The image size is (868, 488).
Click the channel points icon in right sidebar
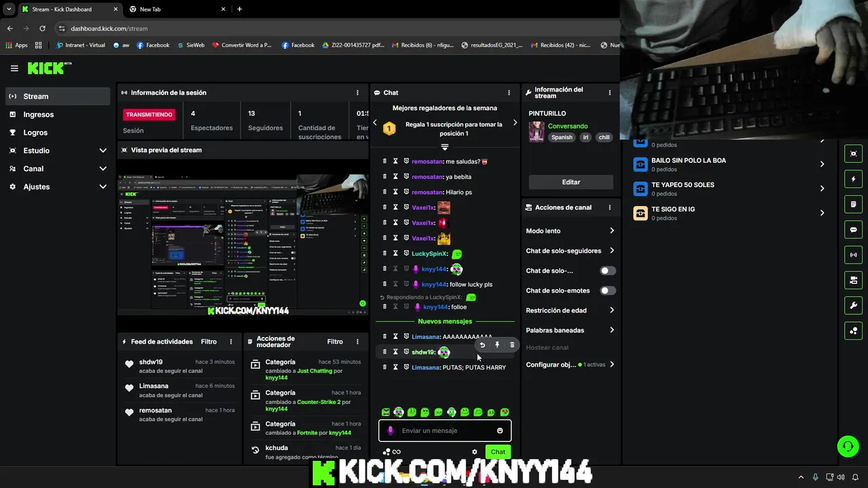(x=853, y=331)
